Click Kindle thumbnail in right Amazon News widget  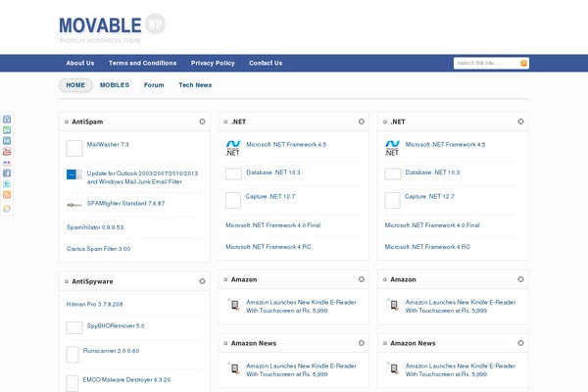(x=394, y=368)
